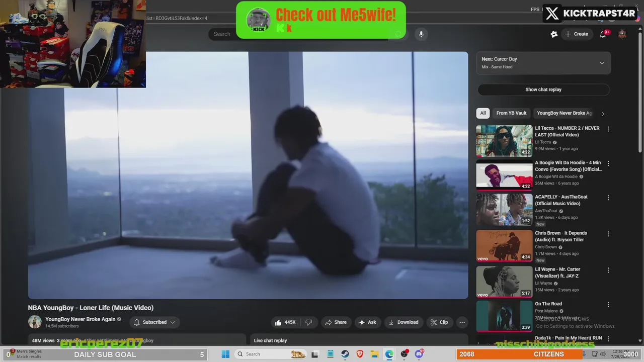
Task: Click the taskbar volume speaker icon
Action: (603, 354)
